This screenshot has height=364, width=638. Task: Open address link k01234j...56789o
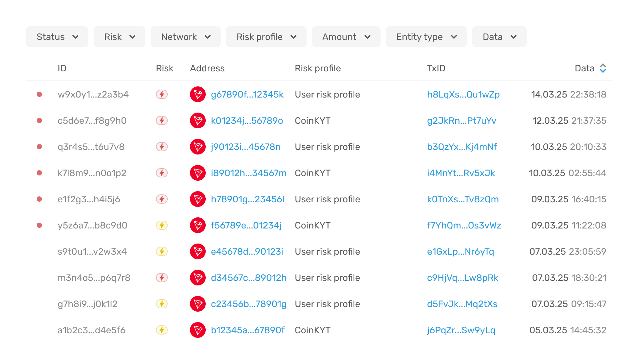click(x=247, y=120)
